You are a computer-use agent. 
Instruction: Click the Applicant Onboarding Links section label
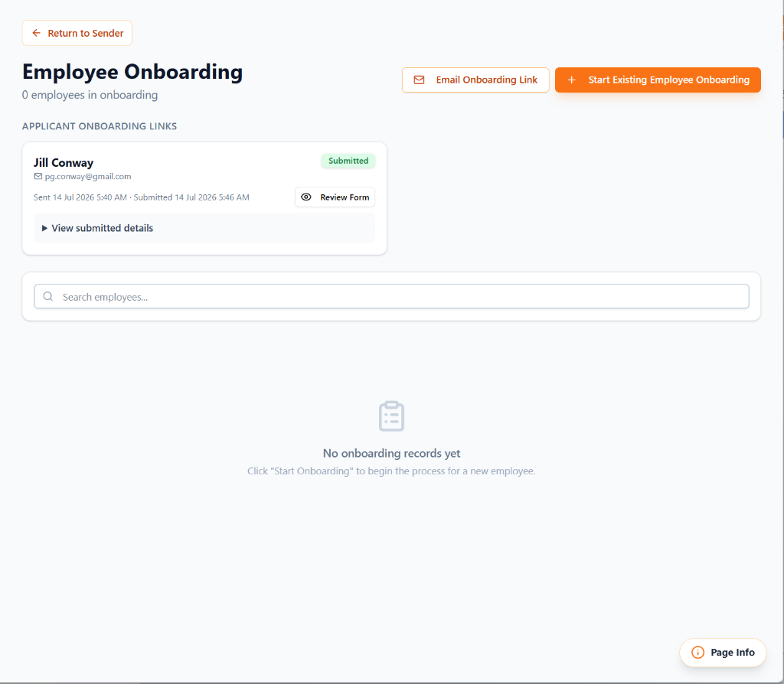tap(100, 126)
